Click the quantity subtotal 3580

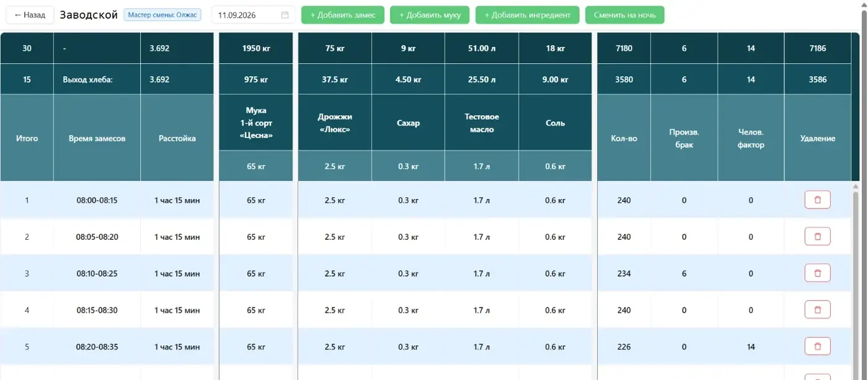coord(624,79)
